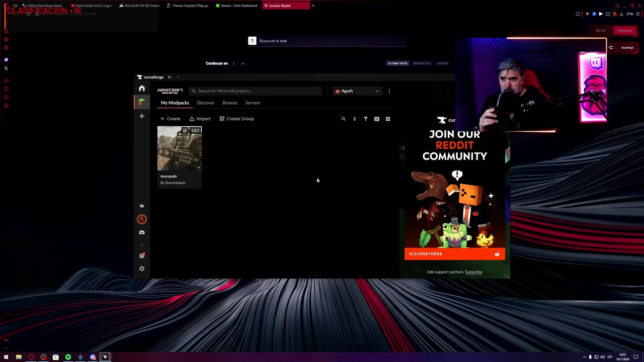
Task: Open Twitch in the Opera GX sidebar
Action: point(6,60)
